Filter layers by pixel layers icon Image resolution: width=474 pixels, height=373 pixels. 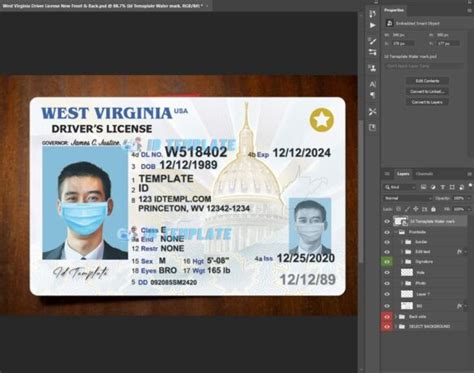[x=423, y=187]
